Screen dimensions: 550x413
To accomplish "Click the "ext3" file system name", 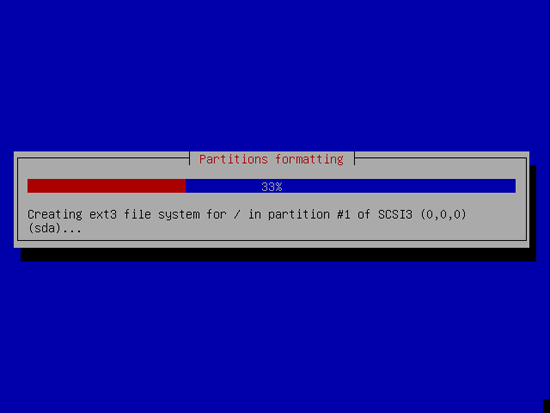I will (x=103, y=214).
